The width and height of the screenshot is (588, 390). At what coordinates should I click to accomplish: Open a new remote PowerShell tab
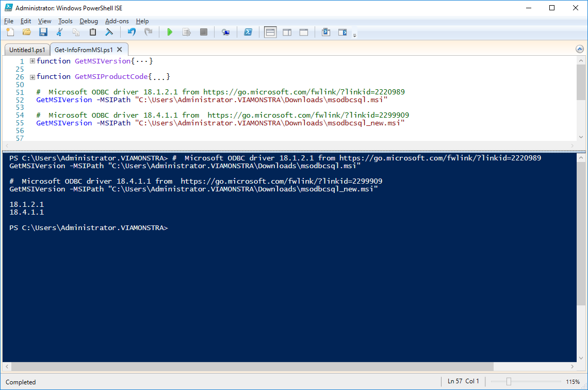[225, 32]
